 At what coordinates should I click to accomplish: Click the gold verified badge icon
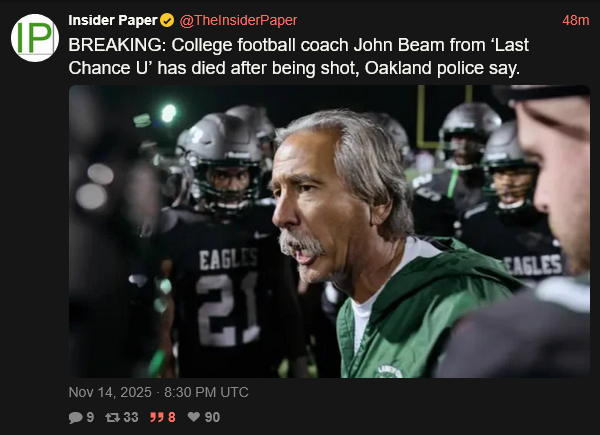coord(167,21)
